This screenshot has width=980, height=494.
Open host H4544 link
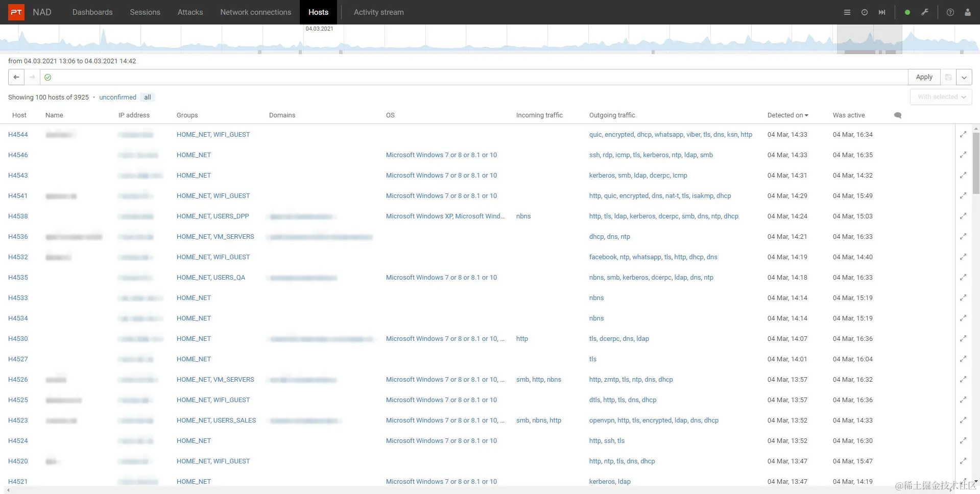coord(18,135)
